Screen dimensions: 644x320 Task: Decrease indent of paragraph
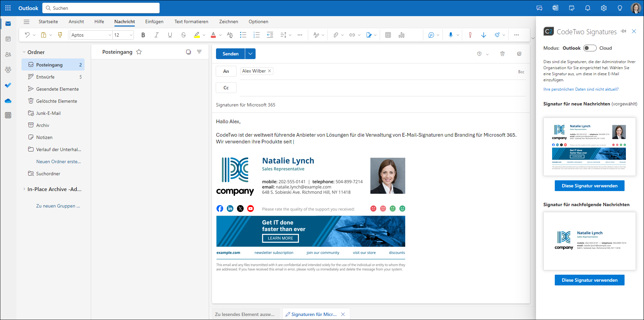pyautogui.click(x=270, y=35)
